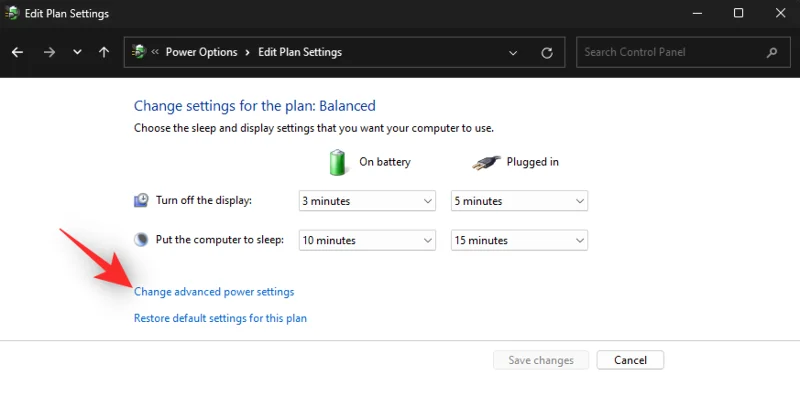
Task: Open the recent locations chevron
Action: pos(77,52)
